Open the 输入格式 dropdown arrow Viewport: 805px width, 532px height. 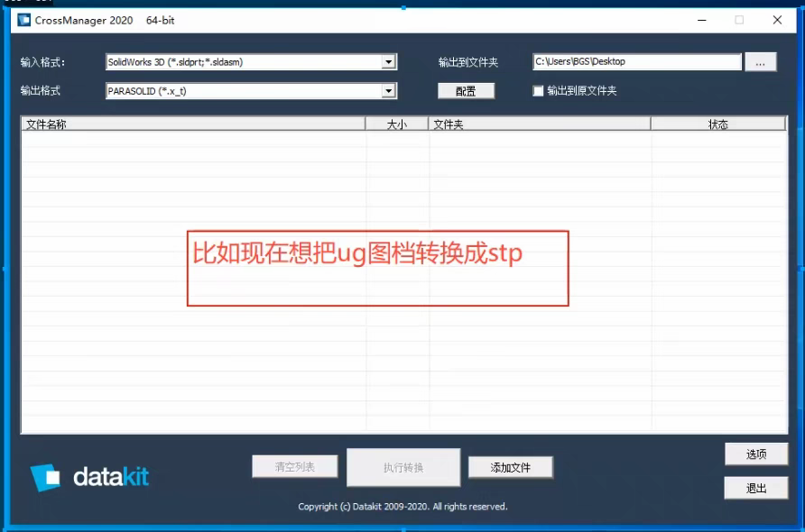coord(389,62)
